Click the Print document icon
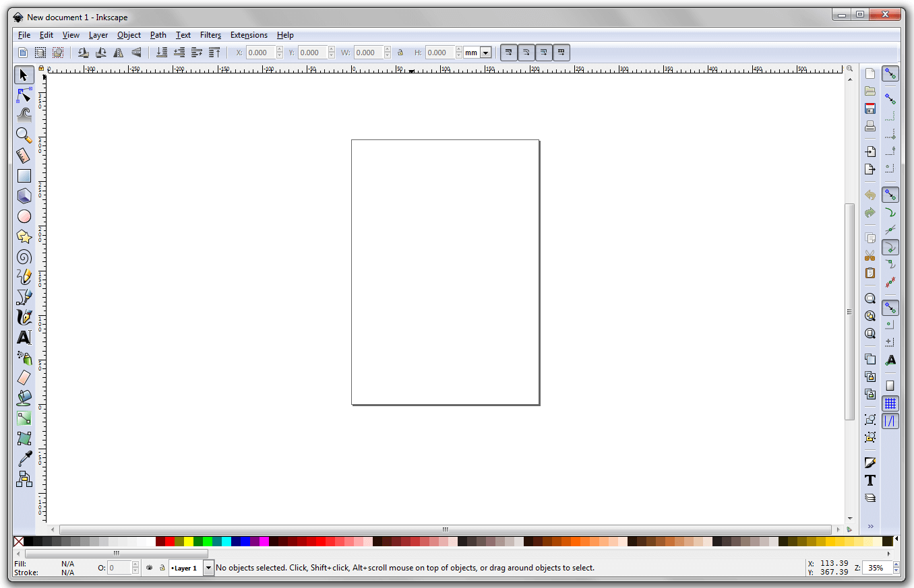914x588 pixels. pos(870,126)
